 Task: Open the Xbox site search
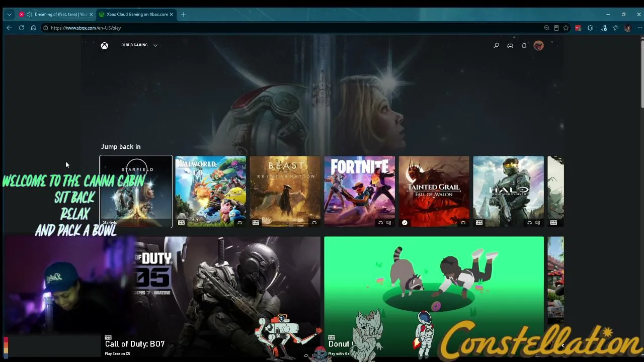click(x=496, y=46)
